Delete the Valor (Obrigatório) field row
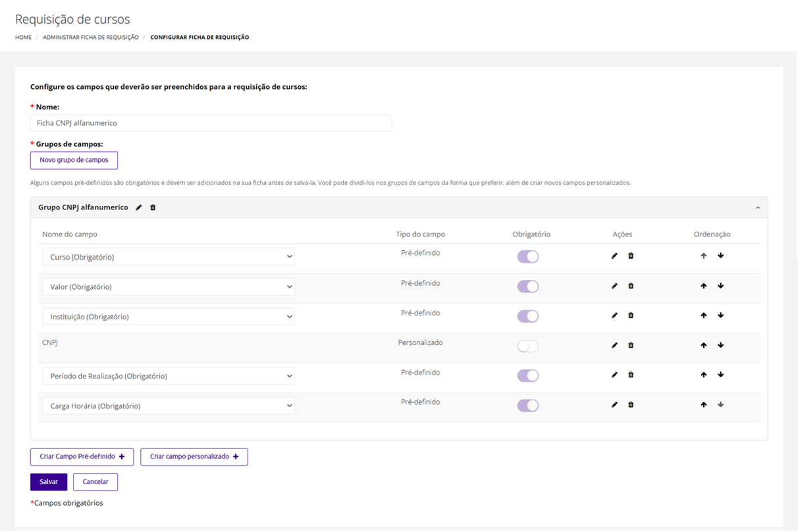798x532 pixels. pyautogui.click(x=631, y=286)
